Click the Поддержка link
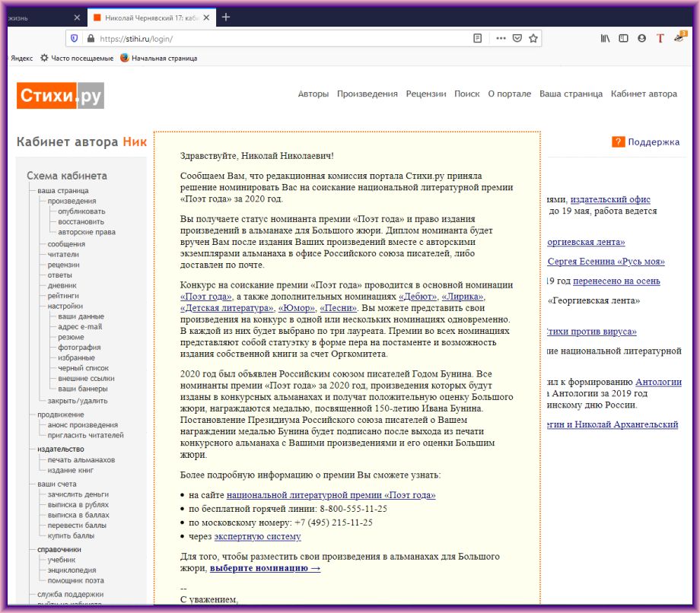Image resolution: width=700 pixels, height=613 pixels. (x=654, y=142)
